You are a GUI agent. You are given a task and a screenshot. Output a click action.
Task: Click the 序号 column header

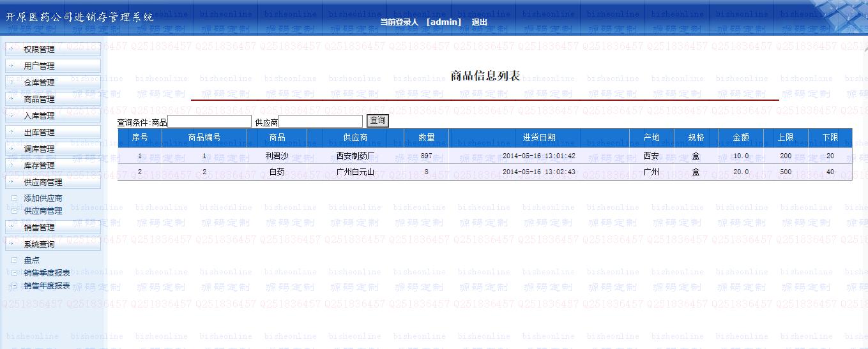coord(140,138)
